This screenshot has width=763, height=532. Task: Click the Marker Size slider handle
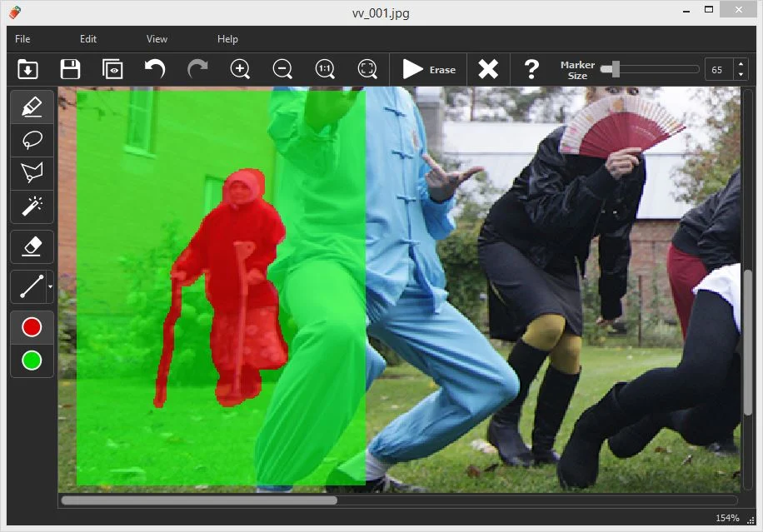click(x=615, y=69)
